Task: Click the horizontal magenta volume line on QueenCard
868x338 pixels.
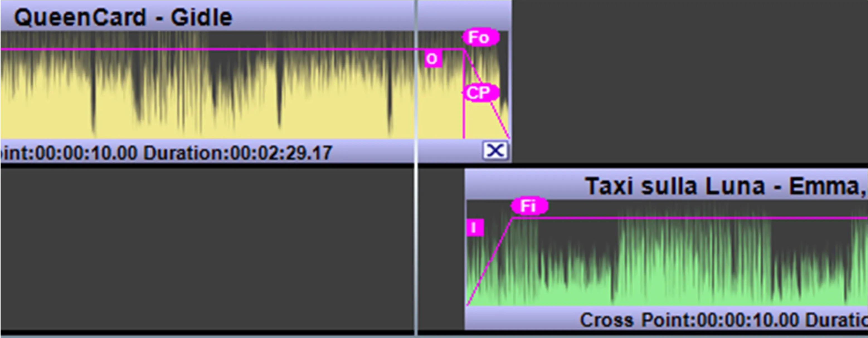Action: 232,50
